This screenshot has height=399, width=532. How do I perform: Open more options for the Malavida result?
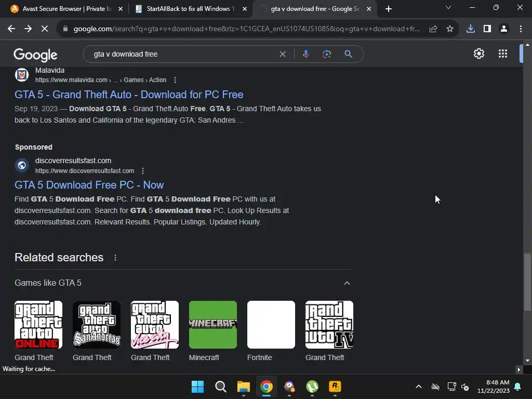pos(175,80)
